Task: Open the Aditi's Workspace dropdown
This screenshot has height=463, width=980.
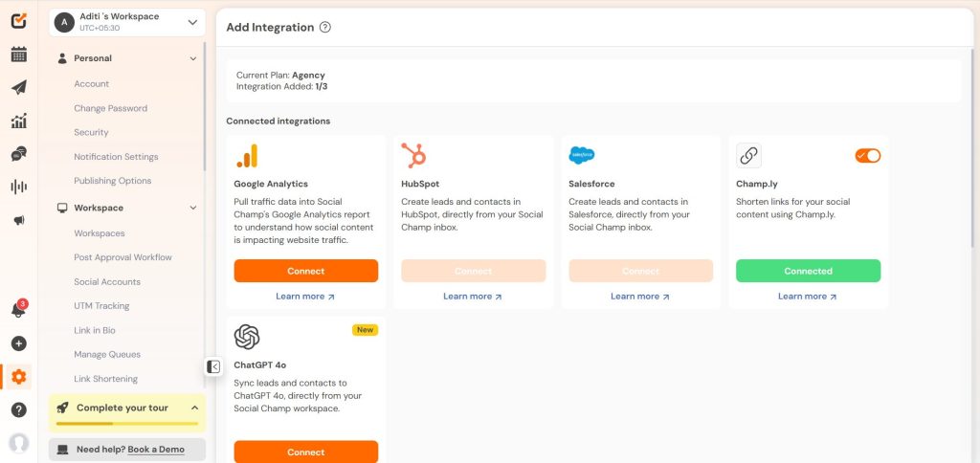Action: click(x=127, y=23)
